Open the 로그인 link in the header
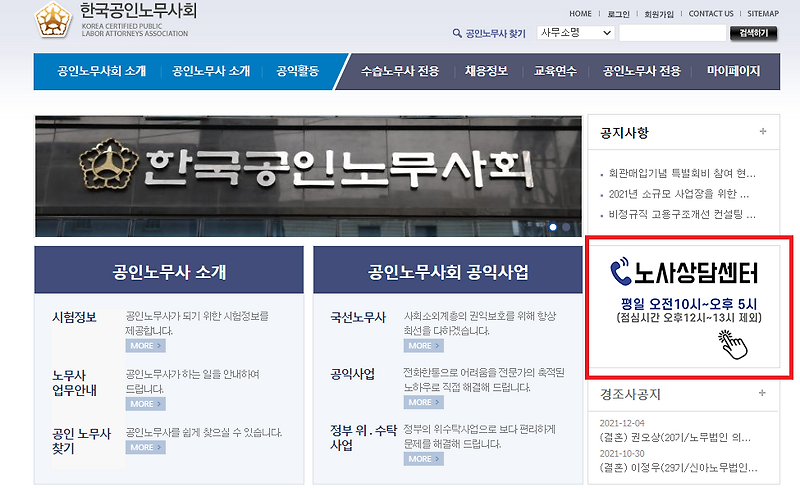Image resolution: width=800 pixels, height=492 pixels. click(x=618, y=14)
